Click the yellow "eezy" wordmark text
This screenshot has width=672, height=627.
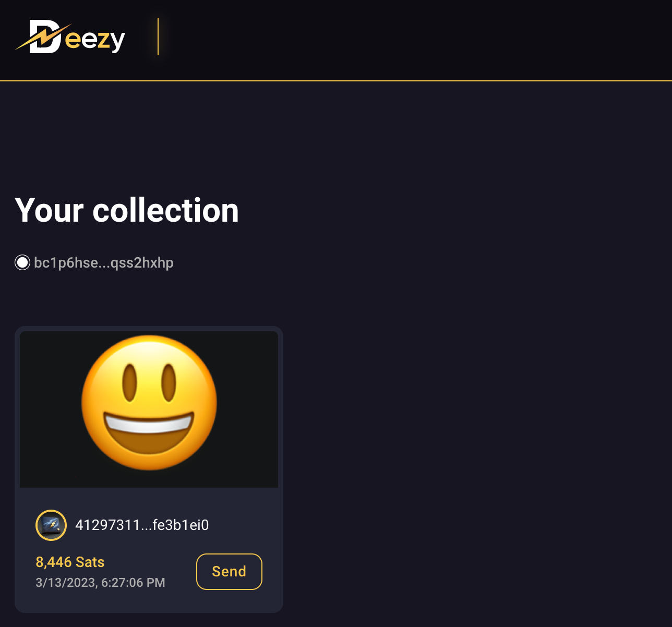pos(95,40)
